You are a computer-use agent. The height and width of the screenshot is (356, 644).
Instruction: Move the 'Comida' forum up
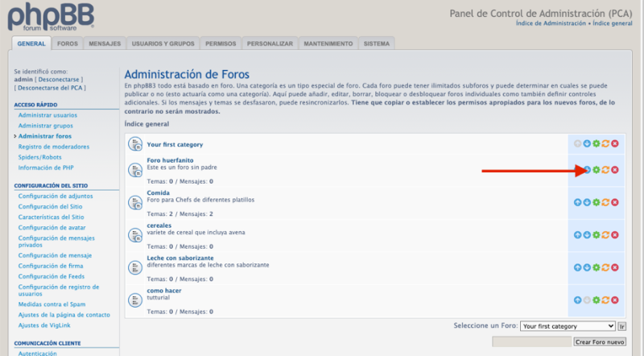pos(577,202)
